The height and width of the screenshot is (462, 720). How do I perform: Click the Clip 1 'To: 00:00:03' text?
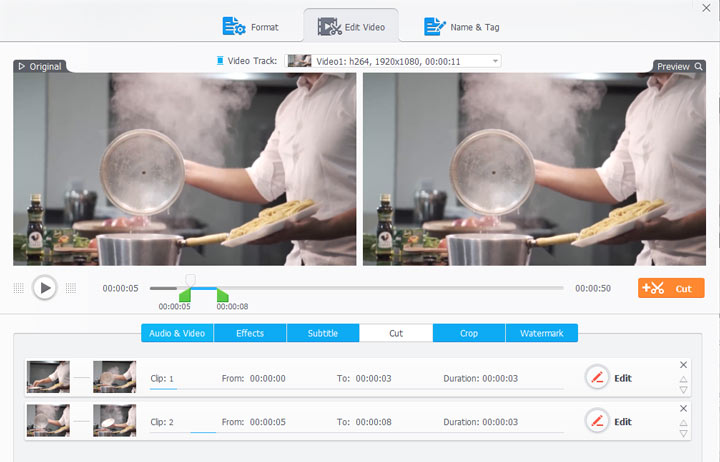click(x=364, y=378)
